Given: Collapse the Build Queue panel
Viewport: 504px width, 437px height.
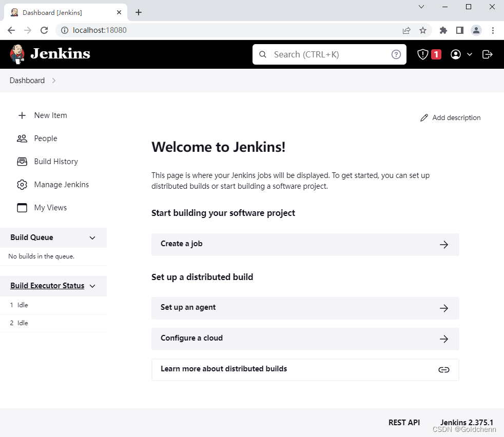Looking at the screenshot, I should tap(92, 237).
